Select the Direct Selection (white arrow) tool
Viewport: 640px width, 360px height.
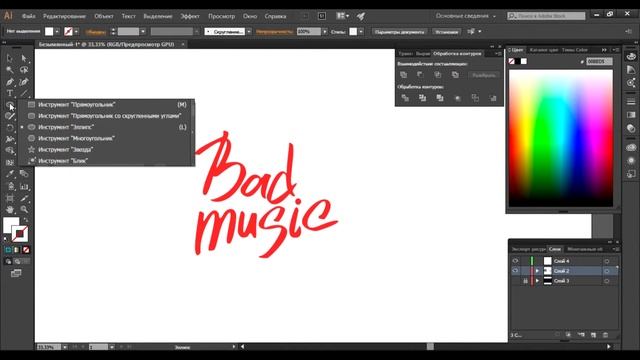(24, 58)
